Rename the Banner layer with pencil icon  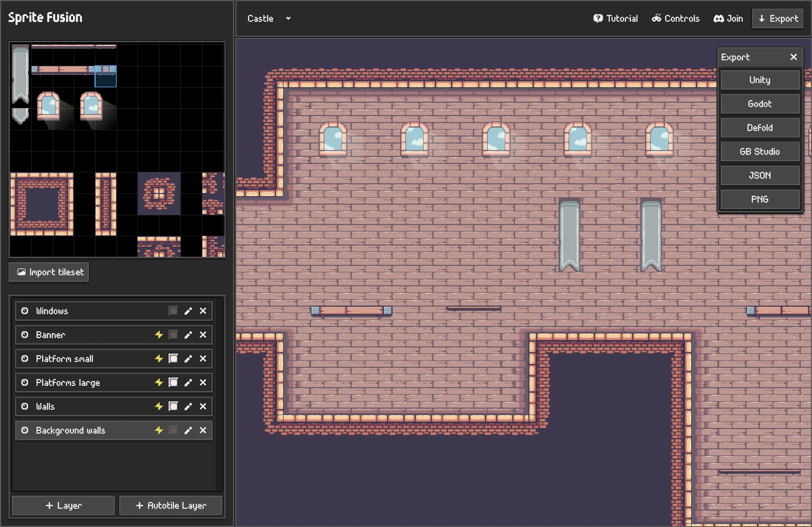(x=188, y=334)
